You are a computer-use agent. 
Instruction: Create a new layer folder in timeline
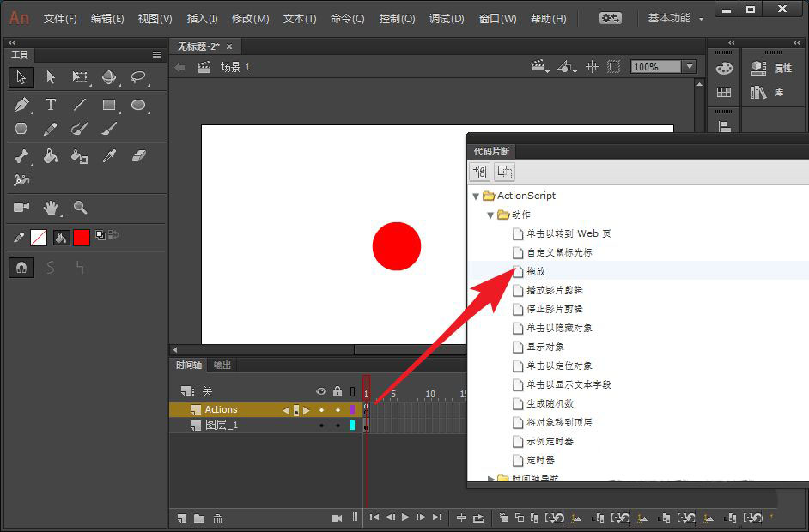coord(199,518)
